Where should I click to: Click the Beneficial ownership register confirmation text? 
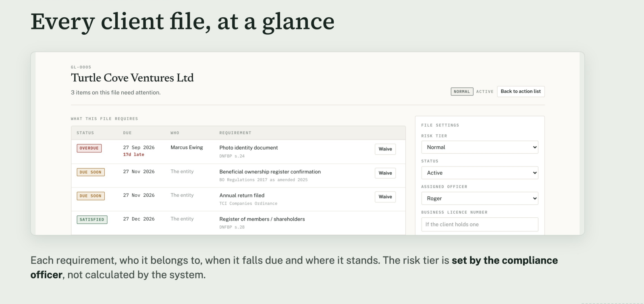coord(270,172)
